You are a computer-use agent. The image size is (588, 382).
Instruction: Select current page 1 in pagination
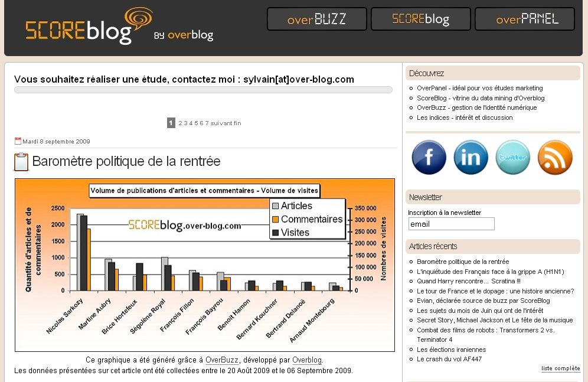point(171,123)
